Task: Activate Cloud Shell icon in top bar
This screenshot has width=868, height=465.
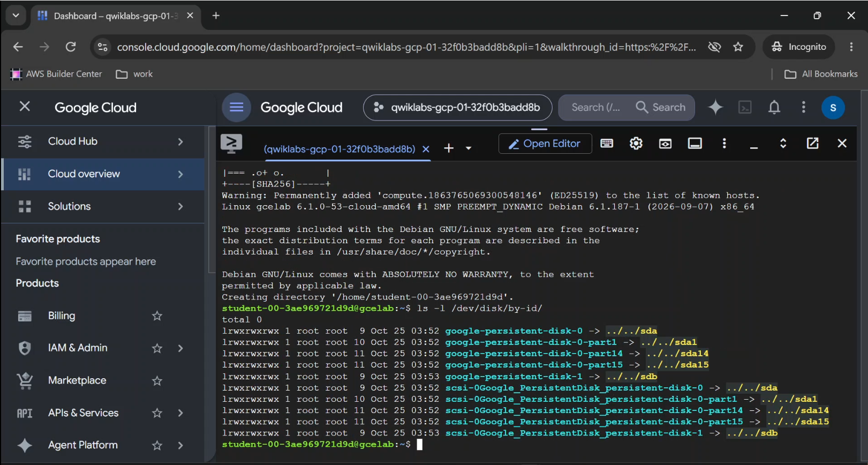Action: 745,107
